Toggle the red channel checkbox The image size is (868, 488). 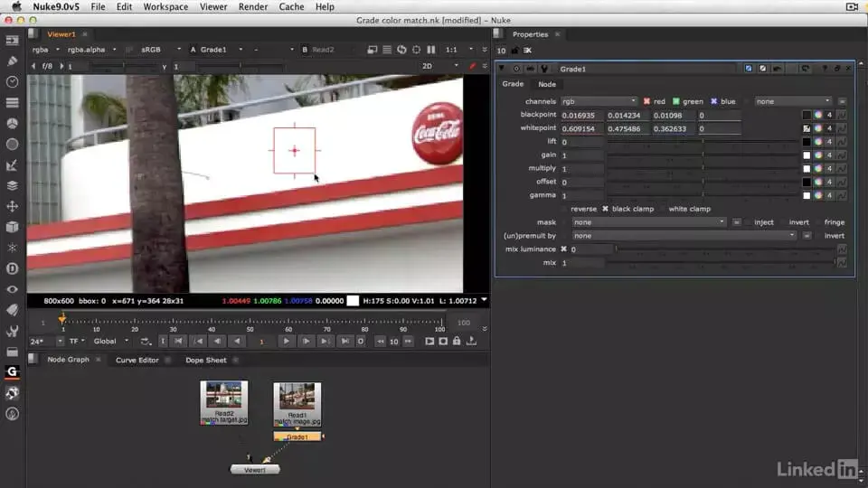(646, 101)
